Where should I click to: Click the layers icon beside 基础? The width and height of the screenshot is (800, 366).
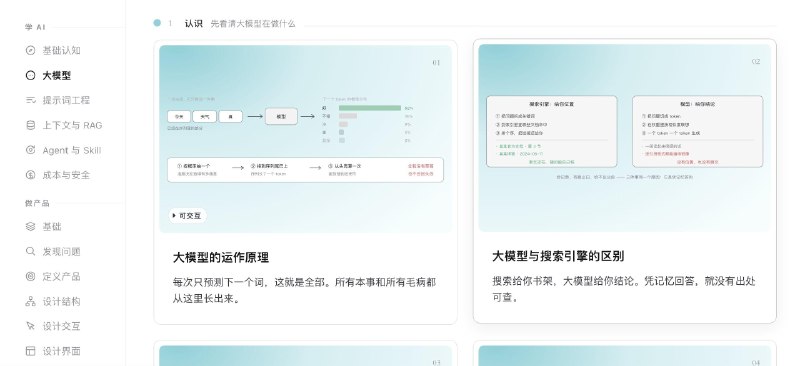[31, 226]
